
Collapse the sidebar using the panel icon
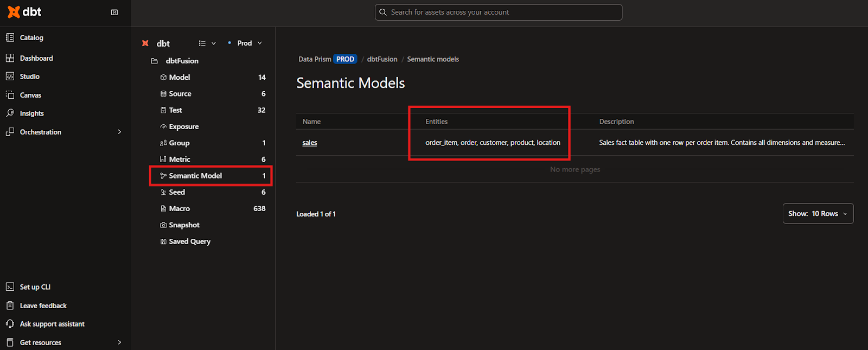(x=114, y=12)
